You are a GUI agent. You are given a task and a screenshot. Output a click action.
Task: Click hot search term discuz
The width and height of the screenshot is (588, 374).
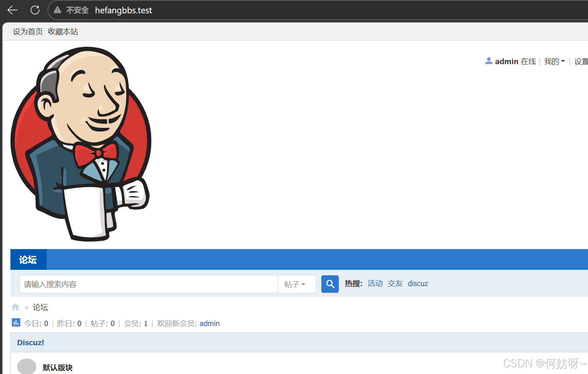coord(418,284)
